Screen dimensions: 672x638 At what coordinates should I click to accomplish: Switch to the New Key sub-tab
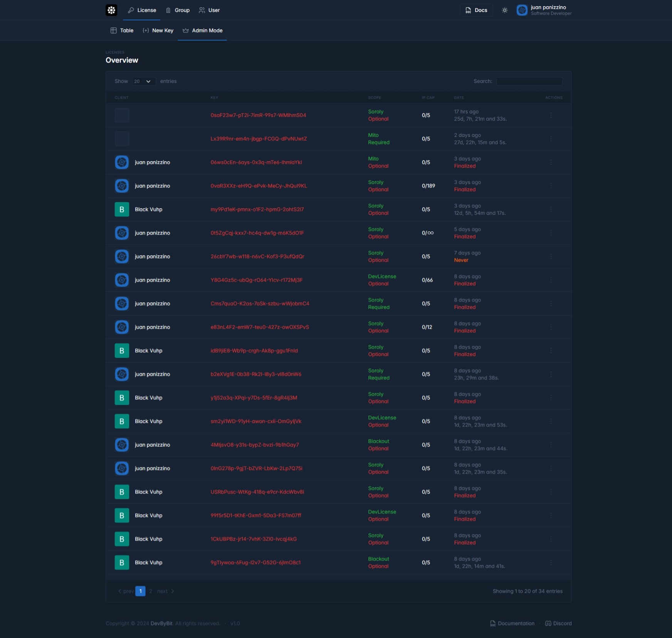coord(158,30)
